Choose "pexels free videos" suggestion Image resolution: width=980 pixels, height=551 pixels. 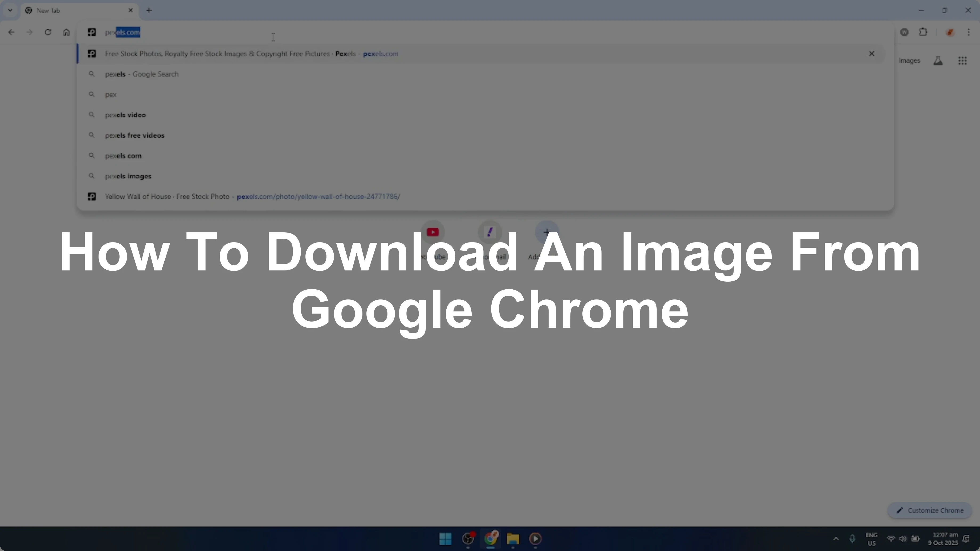point(135,135)
